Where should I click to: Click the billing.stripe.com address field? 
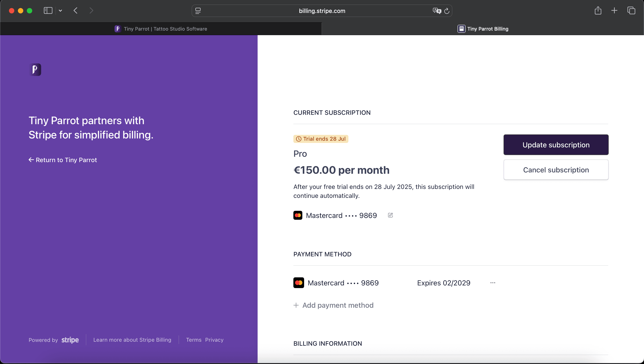coord(322,11)
